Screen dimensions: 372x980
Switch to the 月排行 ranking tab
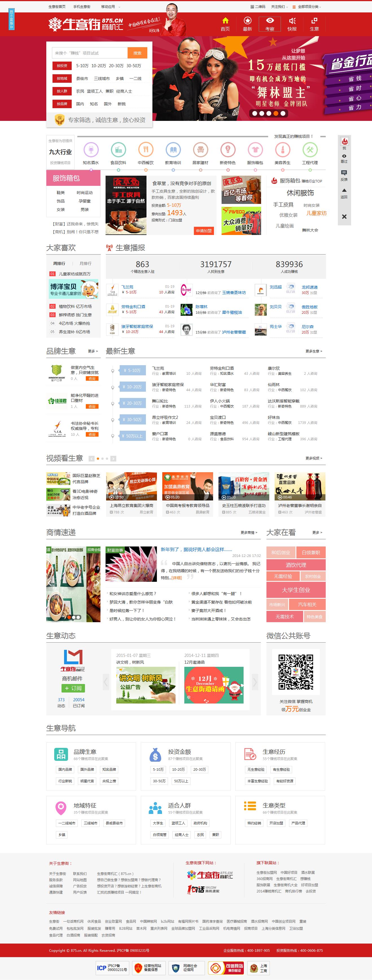pyautogui.click(x=85, y=263)
